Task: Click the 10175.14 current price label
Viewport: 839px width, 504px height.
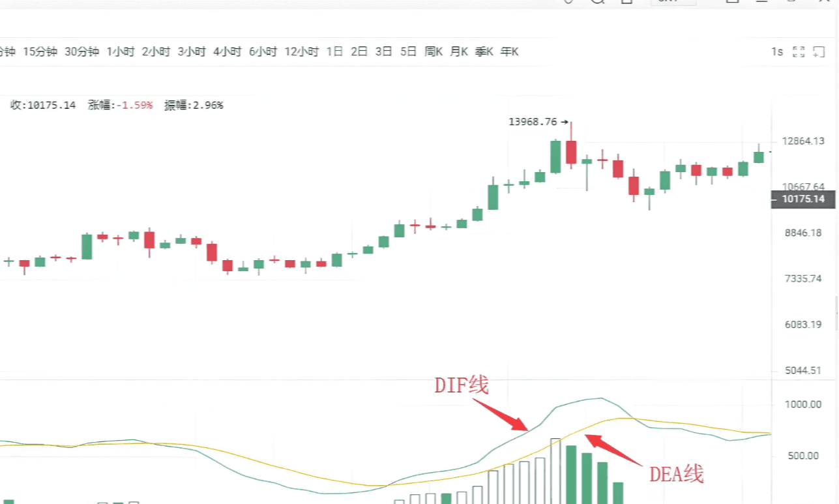Action: pos(803,199)
